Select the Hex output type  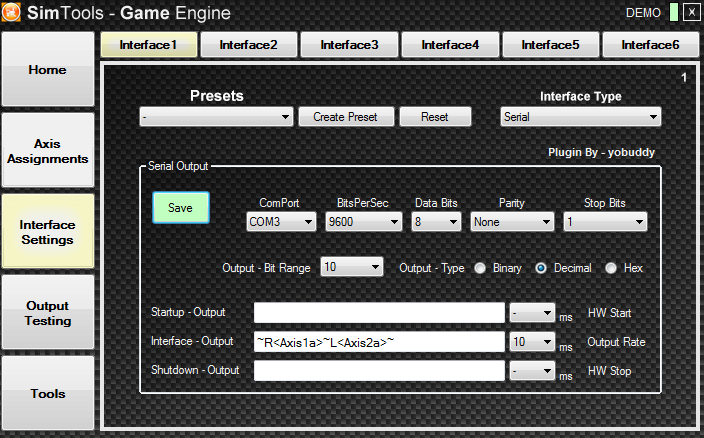click(x=611, y=268)
